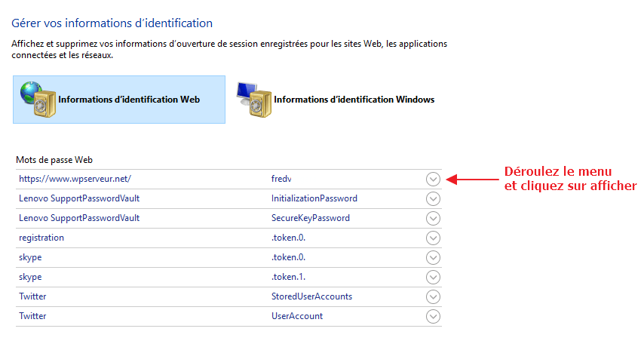
Task: Expand the Lenovo SecureKeyPassword entry chevron
Action: click(433, 219)
